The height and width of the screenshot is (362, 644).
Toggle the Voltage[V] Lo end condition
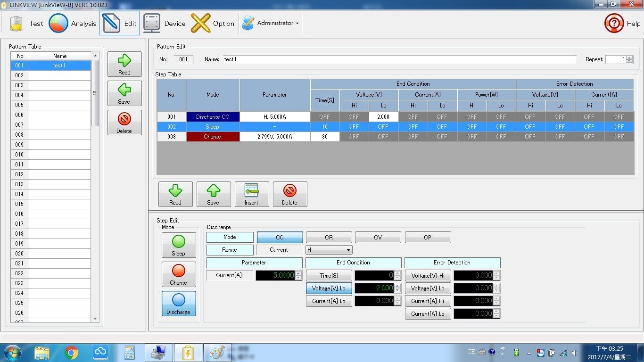click(x=329, y=288)
